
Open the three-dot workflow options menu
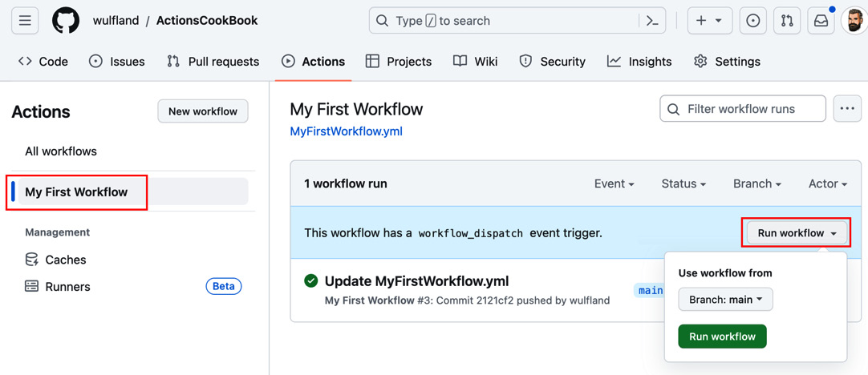pos(847,108)
